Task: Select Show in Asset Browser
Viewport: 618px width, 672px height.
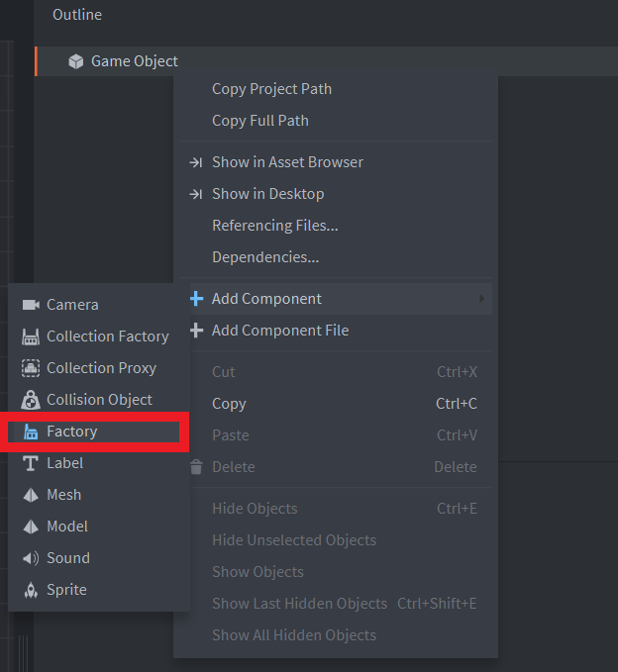Action: click(336, 162)
